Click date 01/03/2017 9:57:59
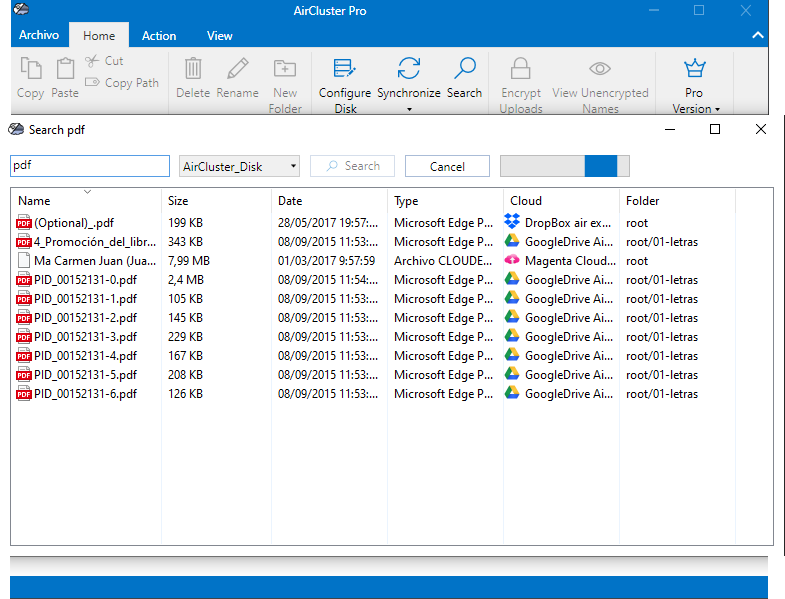Viewport: 785px width, 599px height. [x=326, y=261]
